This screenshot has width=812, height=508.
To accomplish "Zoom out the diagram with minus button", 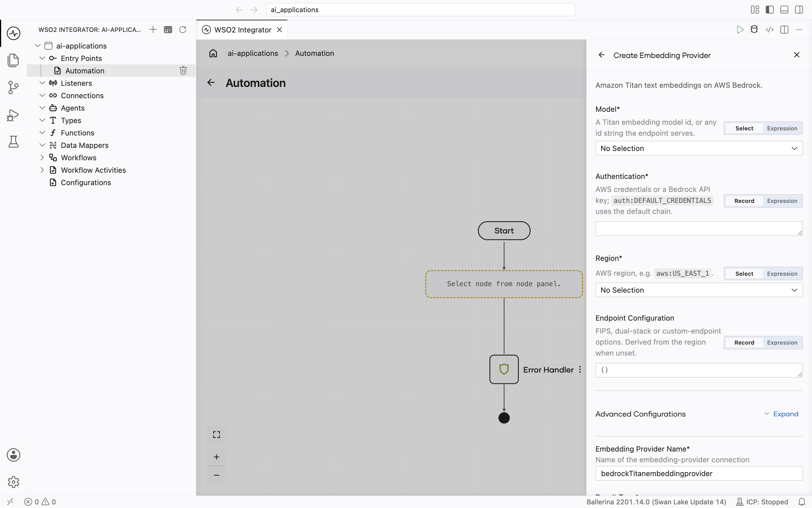I will 217,475.
